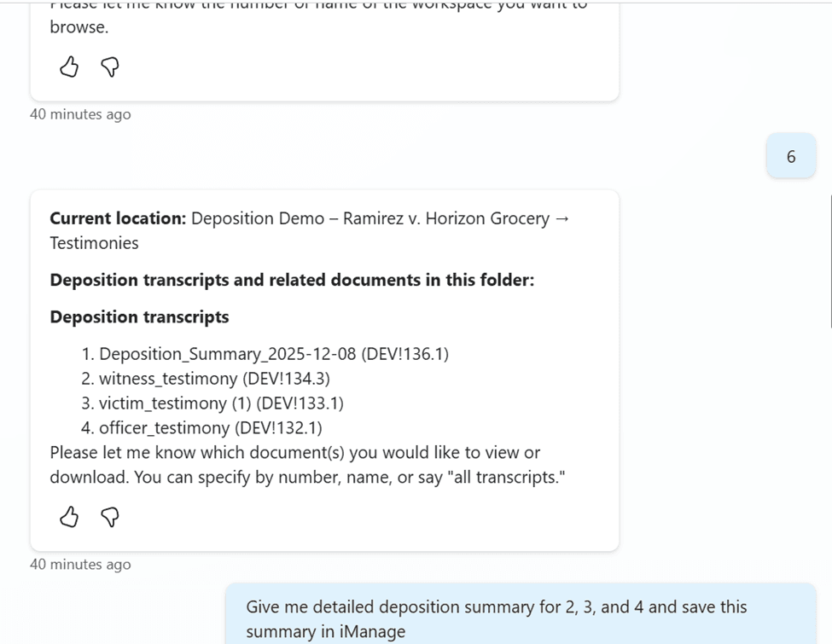
Task: Click the "Deposition transcripts" subheading
Action: pyautogui.click(x=139, y=317)
